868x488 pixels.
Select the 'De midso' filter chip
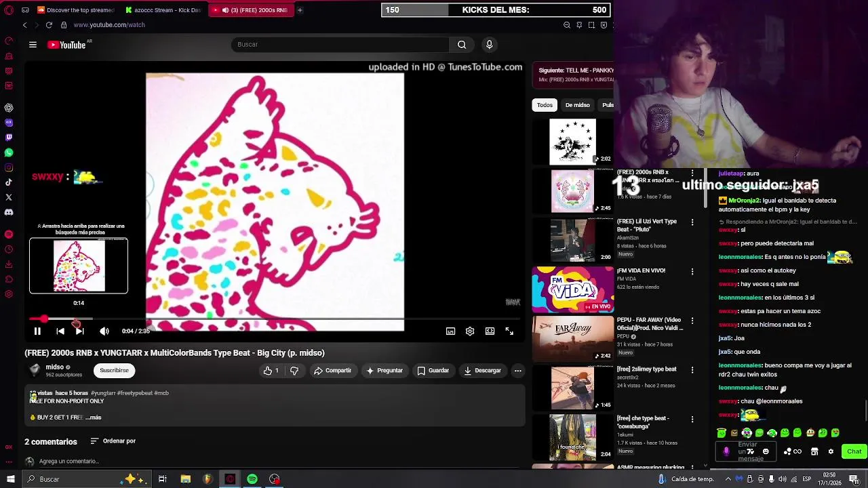click(x=577, y=105)
